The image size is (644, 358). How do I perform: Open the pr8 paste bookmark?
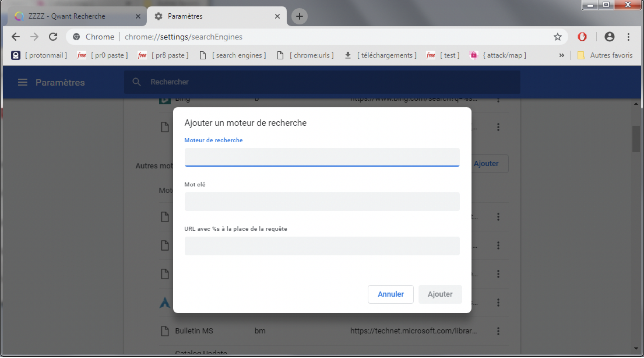[x=163, y=55]
